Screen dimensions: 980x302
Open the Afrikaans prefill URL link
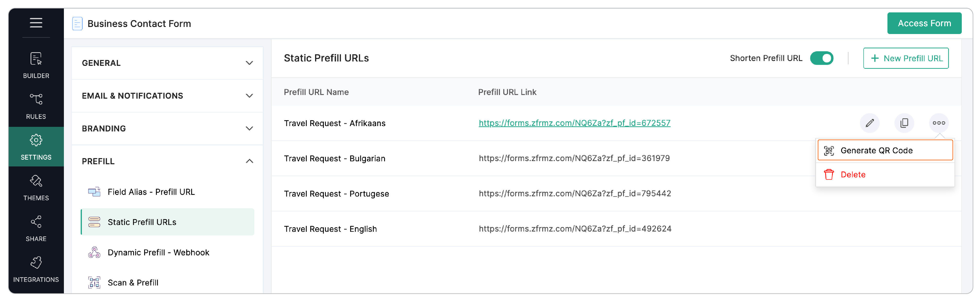coord(574,123)
